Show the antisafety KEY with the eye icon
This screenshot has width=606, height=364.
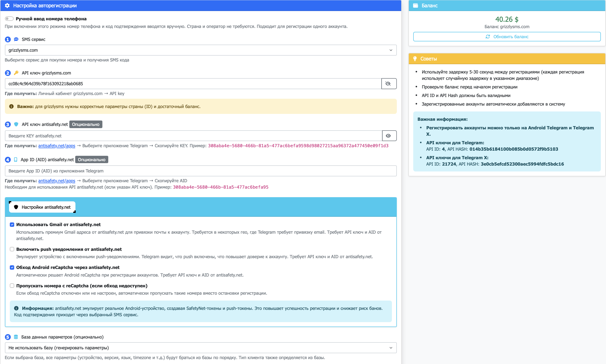pyautogui.click(x=389, y=136)
